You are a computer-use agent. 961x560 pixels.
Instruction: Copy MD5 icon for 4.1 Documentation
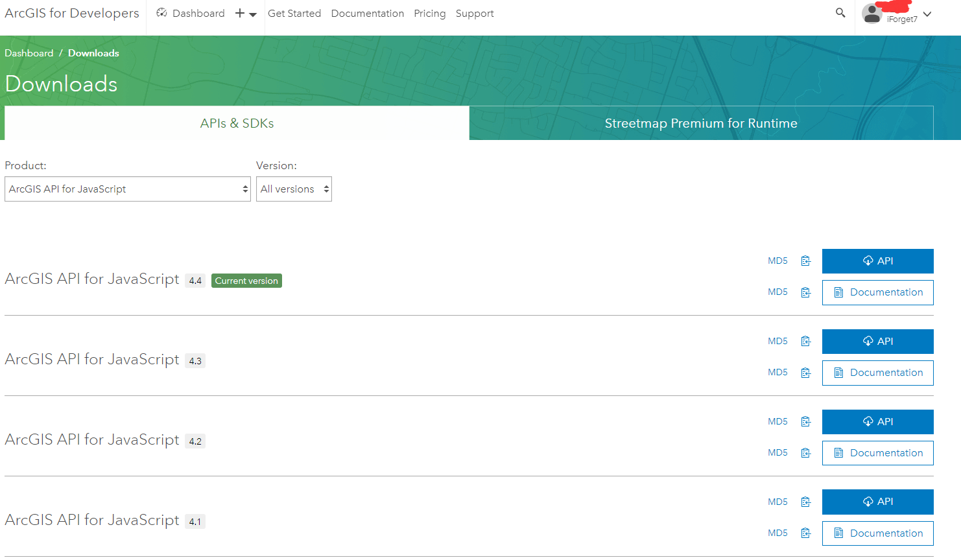pos(806,533)
